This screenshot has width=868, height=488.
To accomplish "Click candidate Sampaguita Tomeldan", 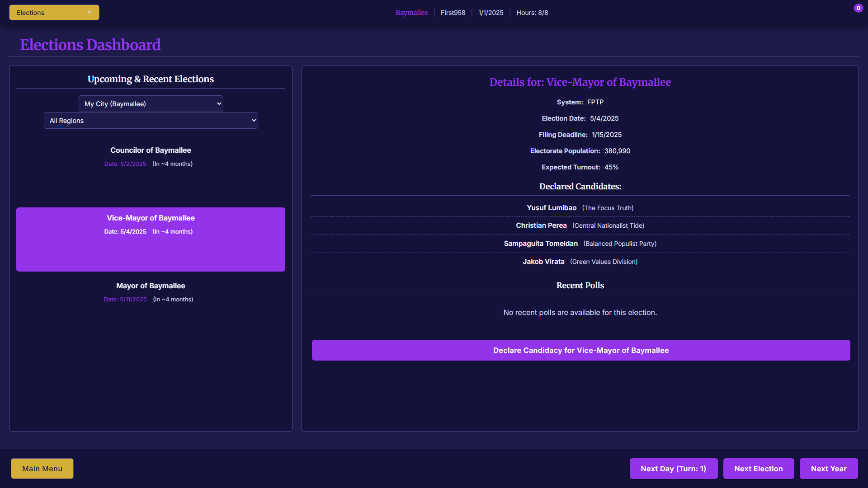I will point(541,244).
